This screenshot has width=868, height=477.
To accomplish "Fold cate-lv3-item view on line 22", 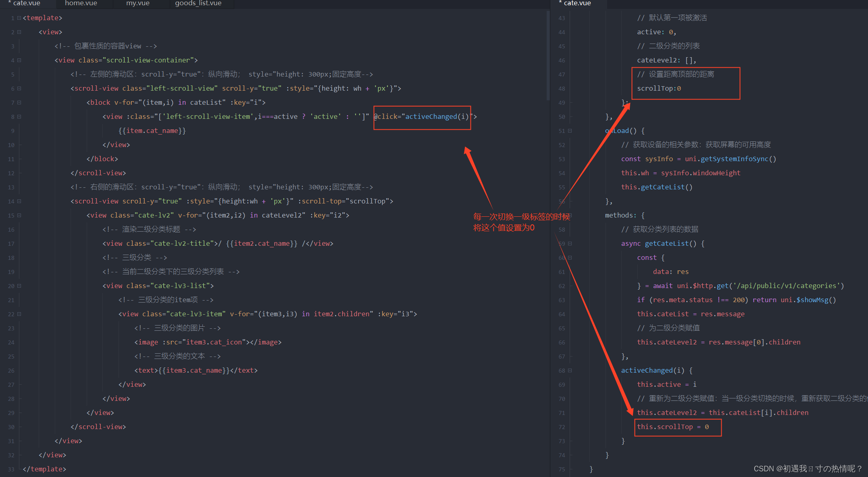I will tap(19, 314).
